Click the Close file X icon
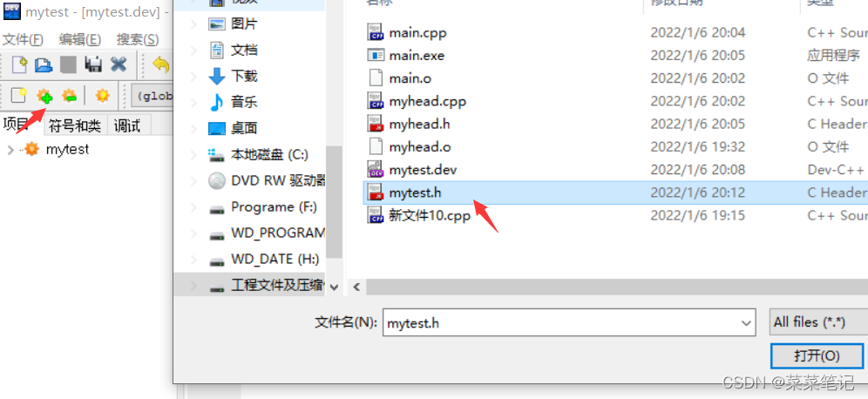Viewport: 868px width, 399px height. click(x=119, y=64)
